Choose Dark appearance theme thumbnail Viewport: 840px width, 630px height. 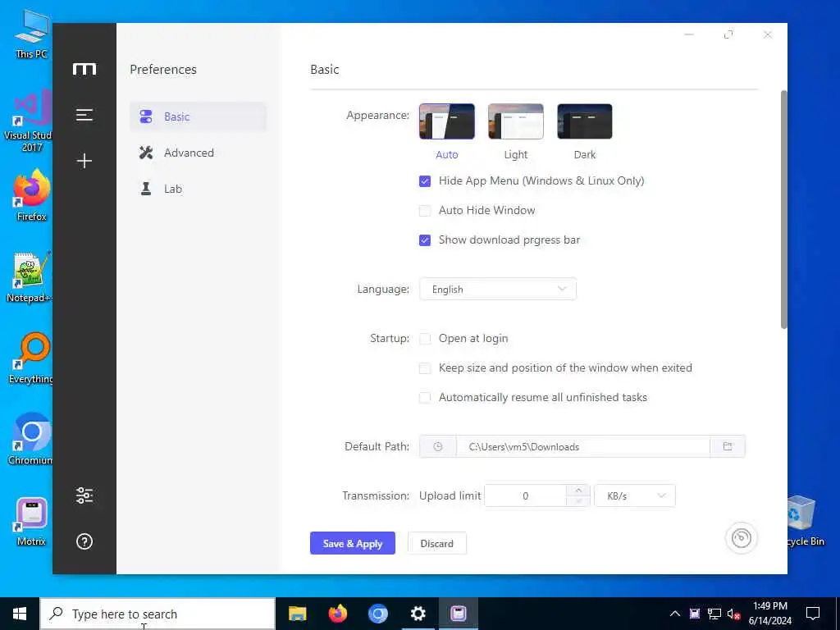pyautogui.click(x=584, y=121)
